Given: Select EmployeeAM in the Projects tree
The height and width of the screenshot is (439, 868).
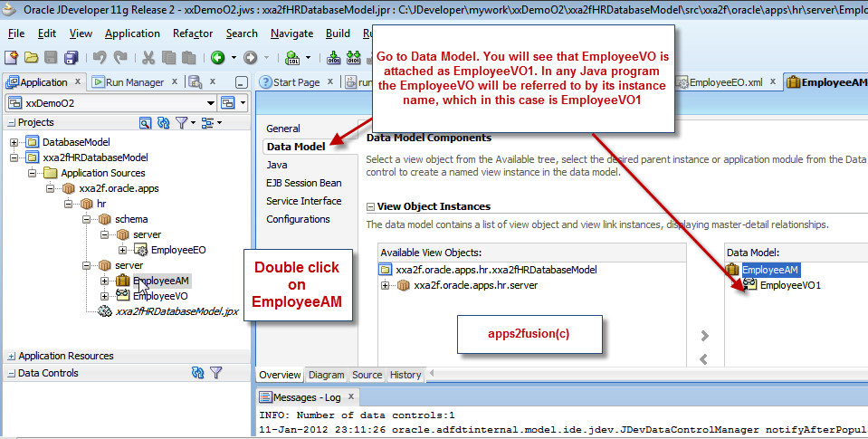Looking at the screenshot, I should 160,281.
